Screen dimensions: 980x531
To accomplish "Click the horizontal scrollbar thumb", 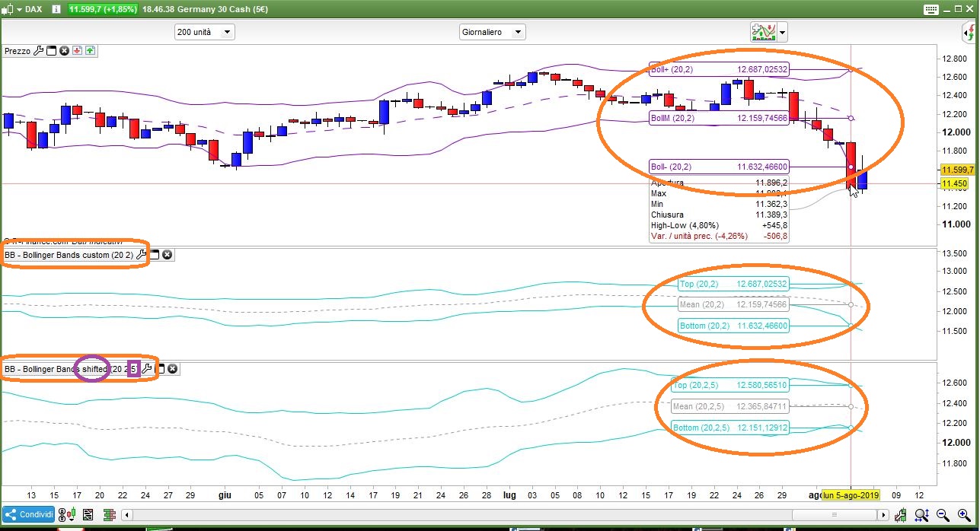I will 835,515.
